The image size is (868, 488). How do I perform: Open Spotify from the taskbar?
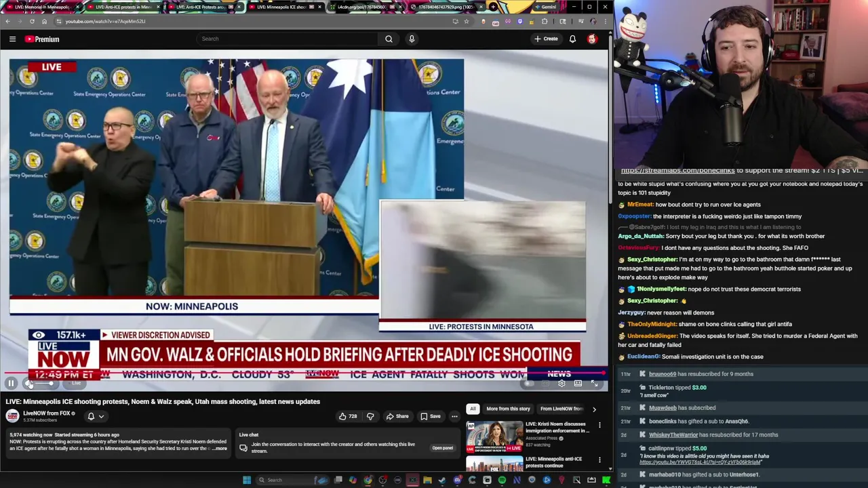coord(502,480)
